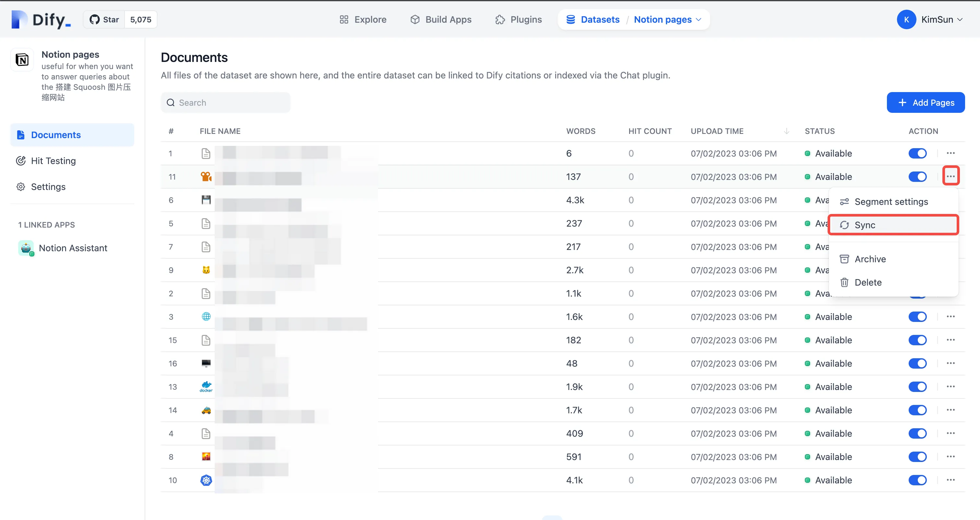The image size is (980, 520).
Task: Toggle off the document with 137 words
Action: pos(917,176)
